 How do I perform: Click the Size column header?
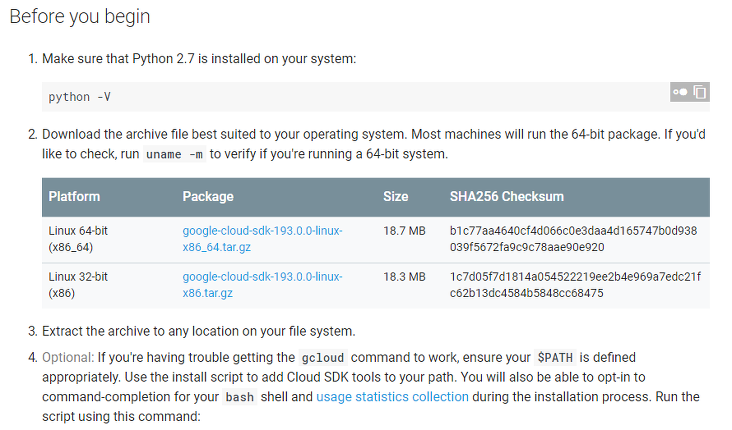point(395,197)
